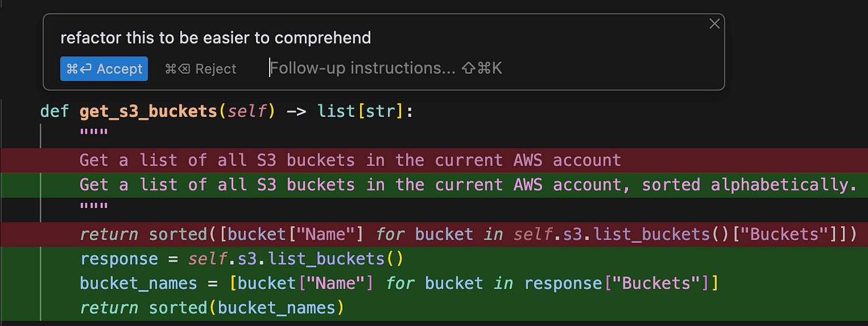Click the opening triple-quote docstring line

(x=94, y=134)
